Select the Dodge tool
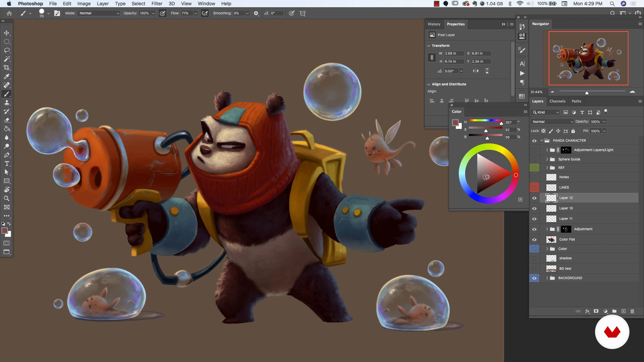 [x=7, y=146]
